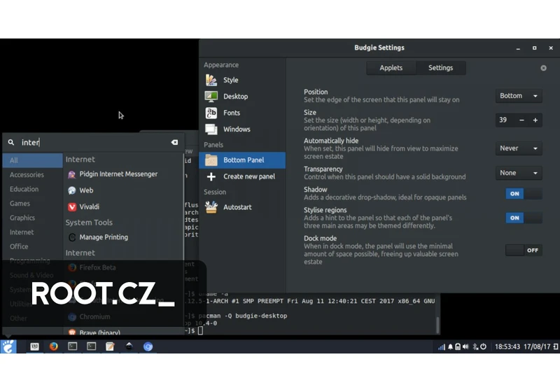The width and height of the screenshot is (560, 392).
Task: Open the Windows settings section
Action: tap(242, 129)
